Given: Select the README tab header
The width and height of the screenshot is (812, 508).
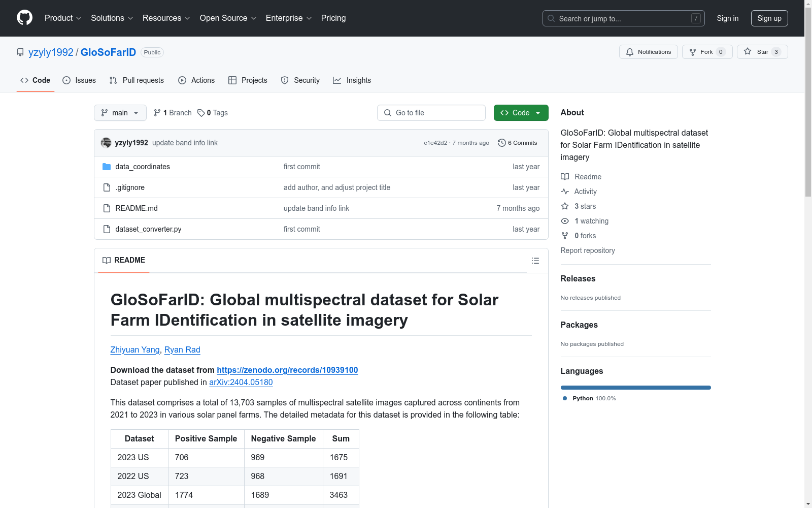Looking at the screenshot, I should click(124, 260).
